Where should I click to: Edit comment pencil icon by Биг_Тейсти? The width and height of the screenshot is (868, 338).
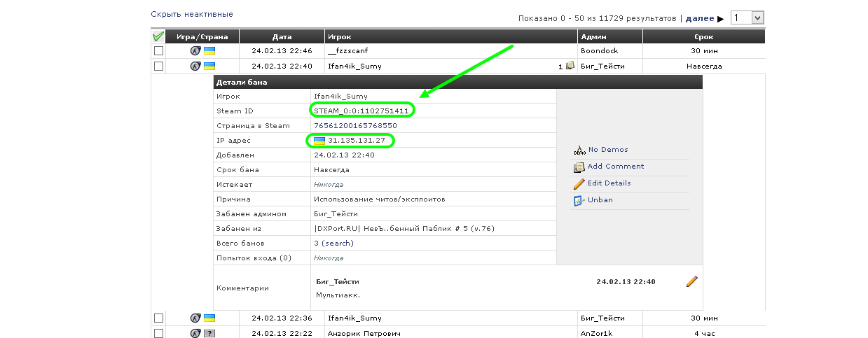(x=691, y=281)
